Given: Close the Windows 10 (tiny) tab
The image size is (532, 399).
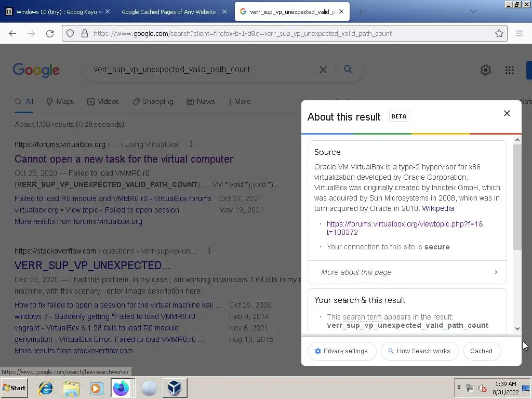Looking at the screenshot, I should pyautogui.click(x=108, y=11).
